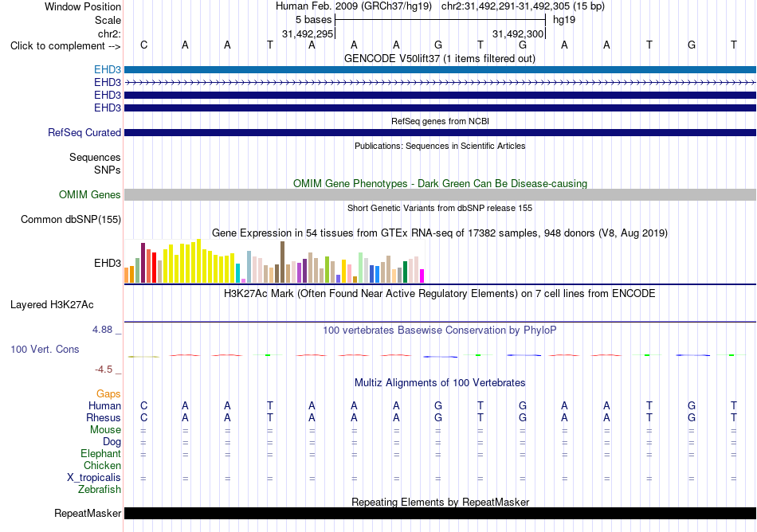Click the tallest brown GTEx expression bar
The width and height of the screenshot is (757, 532).
click(282, 262)
